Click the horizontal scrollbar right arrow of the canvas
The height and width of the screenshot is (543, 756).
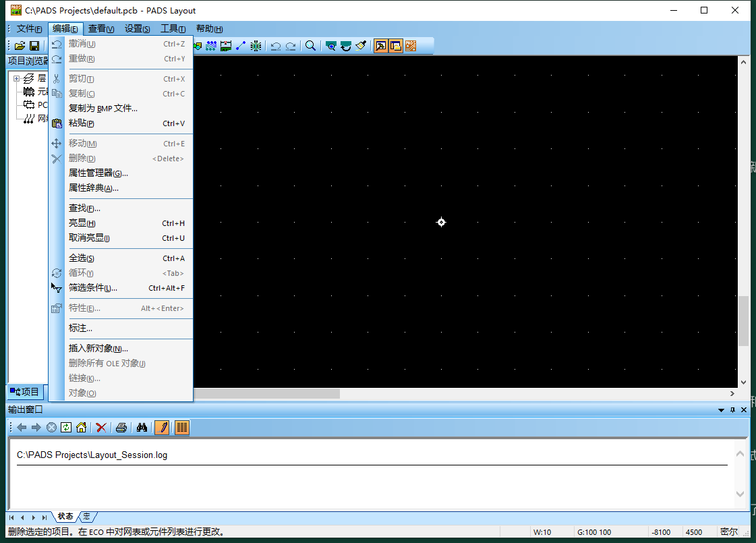click(732, 393)
